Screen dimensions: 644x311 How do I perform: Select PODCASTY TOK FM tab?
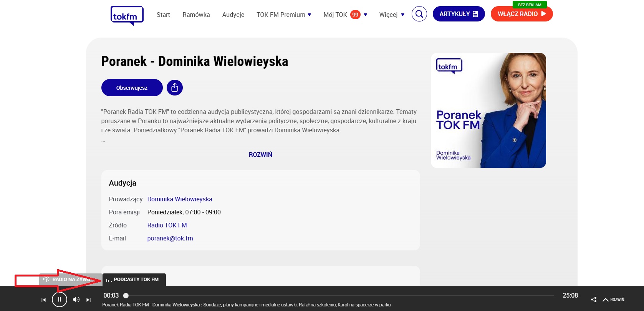tap(134, 280)
